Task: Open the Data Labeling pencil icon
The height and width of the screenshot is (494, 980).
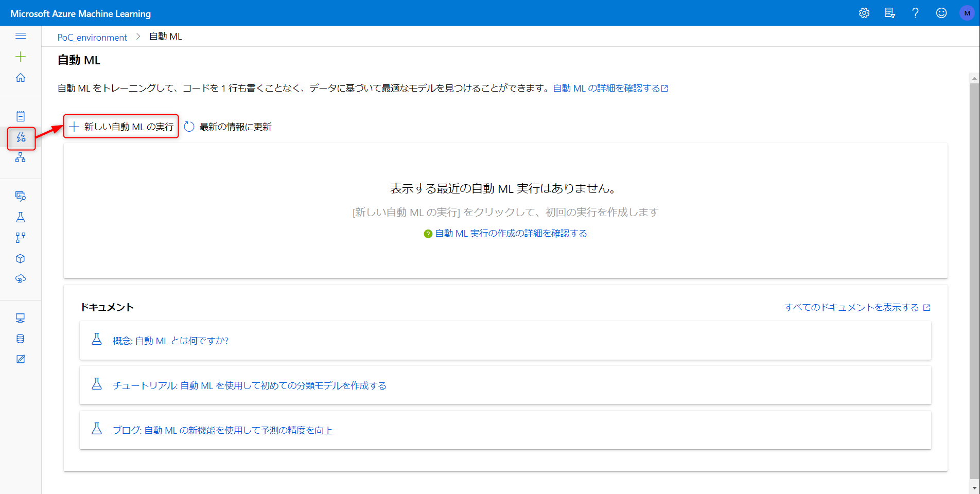Action: click(21, 359)
